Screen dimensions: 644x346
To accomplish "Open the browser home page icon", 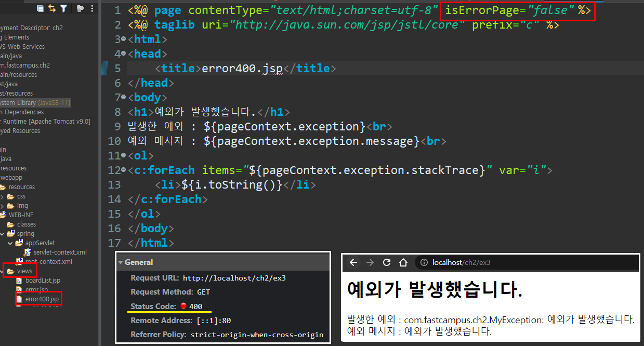I will pyautogui.click(x=403, y=262).
